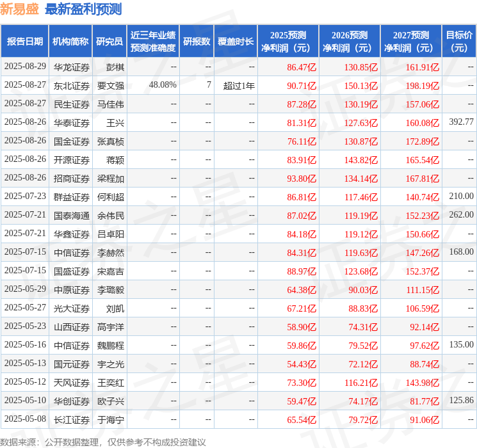Image resolution: width=477 pixels, height=448 pixels.
Task: Click 90.71亿 forecast for 东北证券
Action: click(302, 86)
